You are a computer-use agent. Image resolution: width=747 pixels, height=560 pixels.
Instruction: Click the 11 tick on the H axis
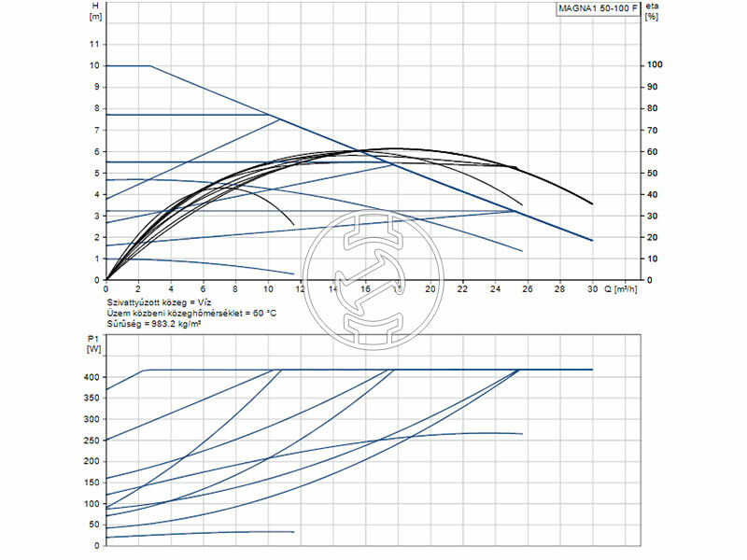click(93, 44)
